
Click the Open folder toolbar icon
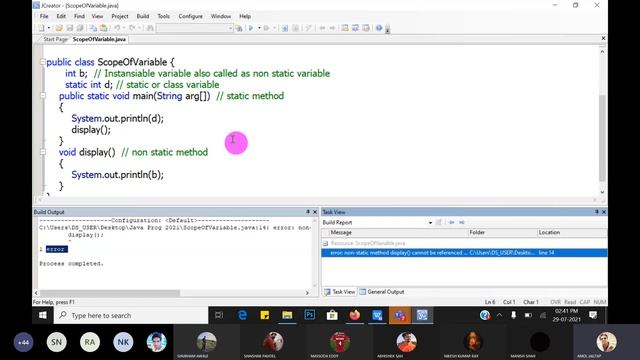[x=59, y=28]
